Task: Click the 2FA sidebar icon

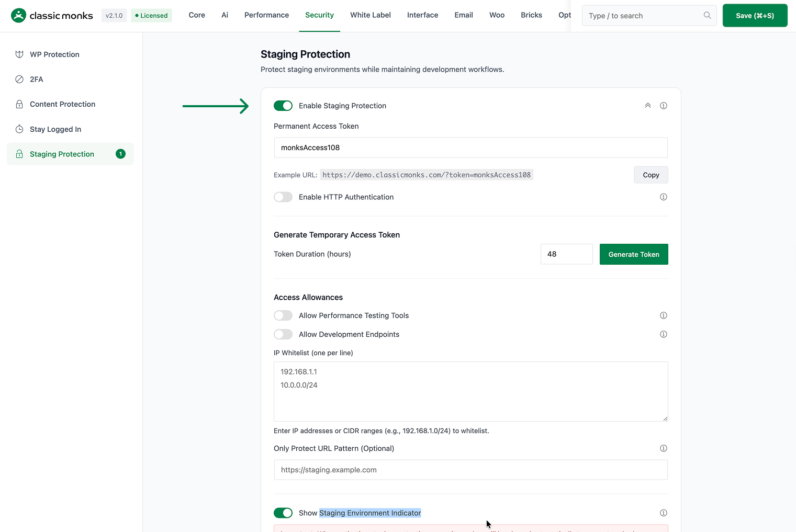Action: tap(19, 80)
